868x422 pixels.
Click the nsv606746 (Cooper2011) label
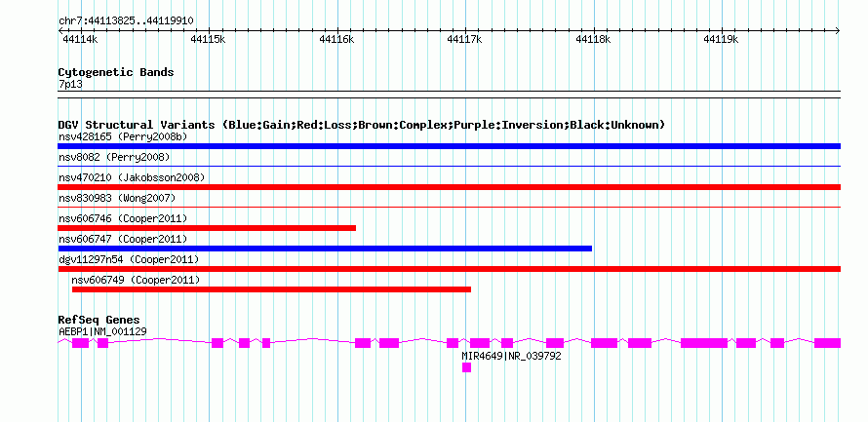pyautogui.click(x=123, y=218)
